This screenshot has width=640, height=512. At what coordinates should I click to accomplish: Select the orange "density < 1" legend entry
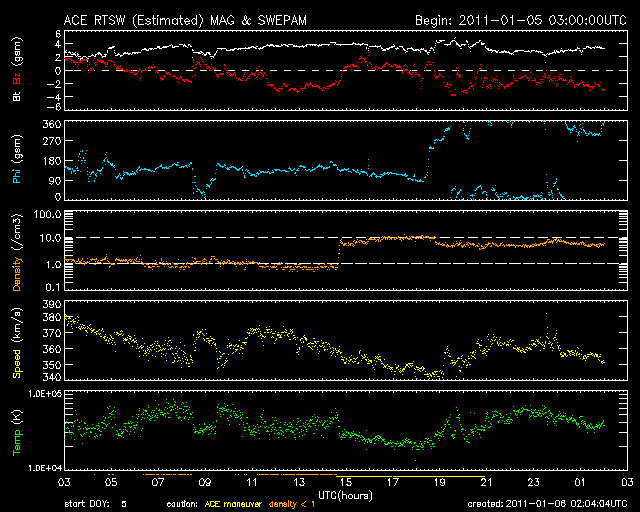(x=292, y=504)
